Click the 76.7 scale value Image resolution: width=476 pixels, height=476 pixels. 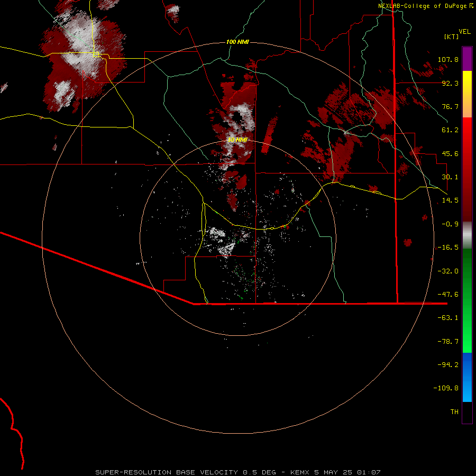click(x=450, y=106)
